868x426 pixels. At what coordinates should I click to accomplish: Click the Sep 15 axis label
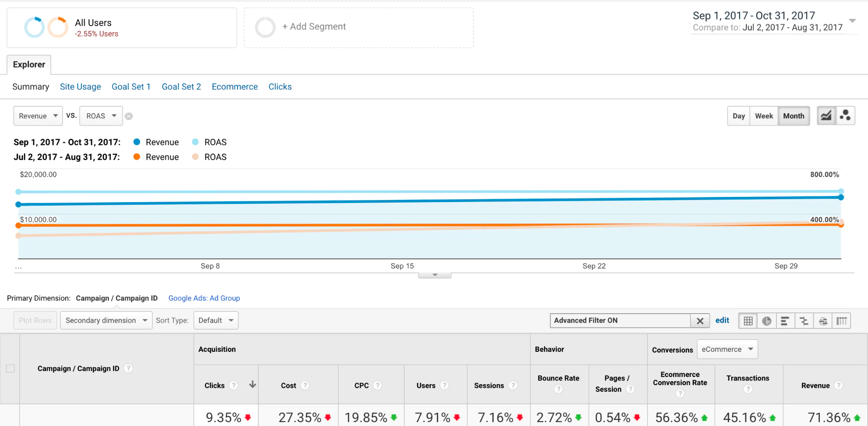tap(402, 266)
